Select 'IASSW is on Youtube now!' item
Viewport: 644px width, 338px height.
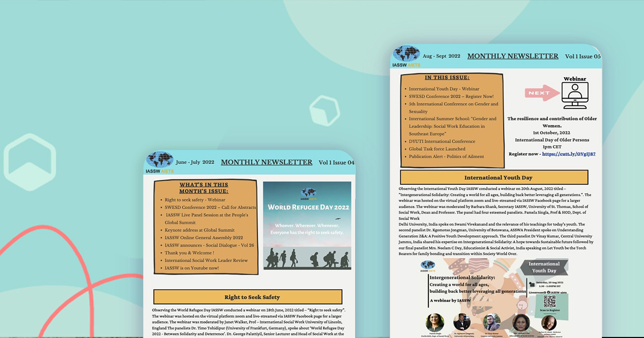coord(192,268)
